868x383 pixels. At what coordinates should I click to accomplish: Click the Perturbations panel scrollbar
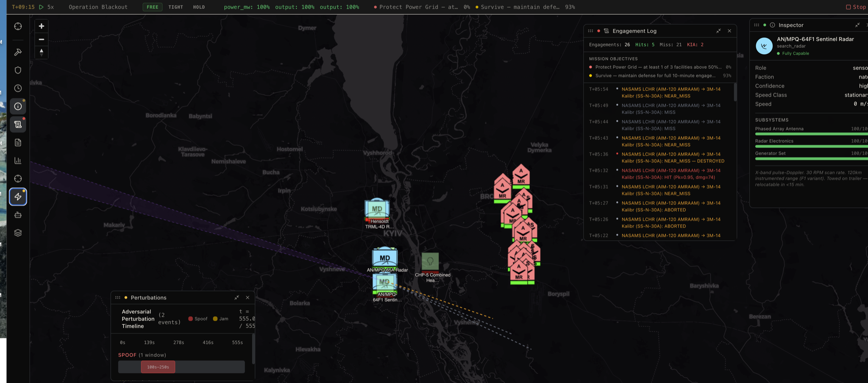click(x=253, y=349)
